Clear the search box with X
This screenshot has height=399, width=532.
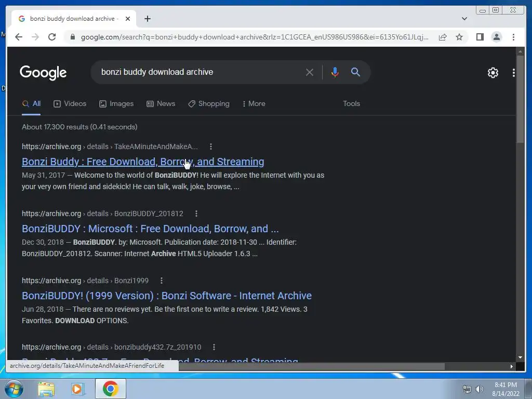pyautogui.click(x=310, y=72)
